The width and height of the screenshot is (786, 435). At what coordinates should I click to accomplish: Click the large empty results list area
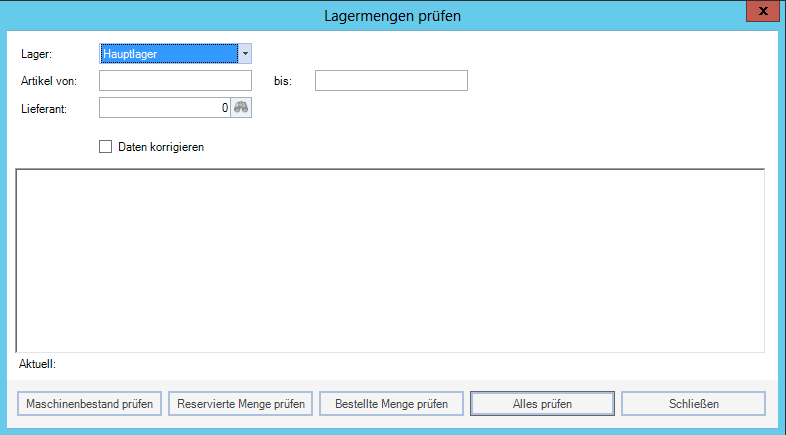[x=390, y=260]
